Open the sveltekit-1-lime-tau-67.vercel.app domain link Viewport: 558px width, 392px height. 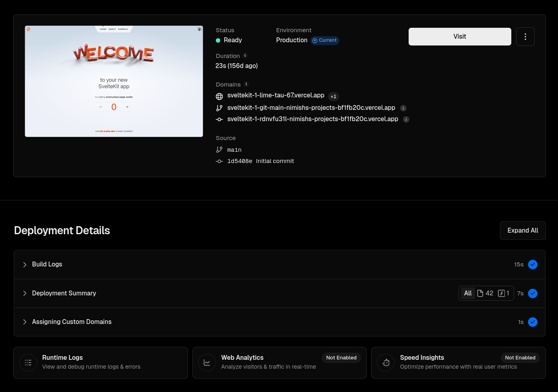pos(275,95)
